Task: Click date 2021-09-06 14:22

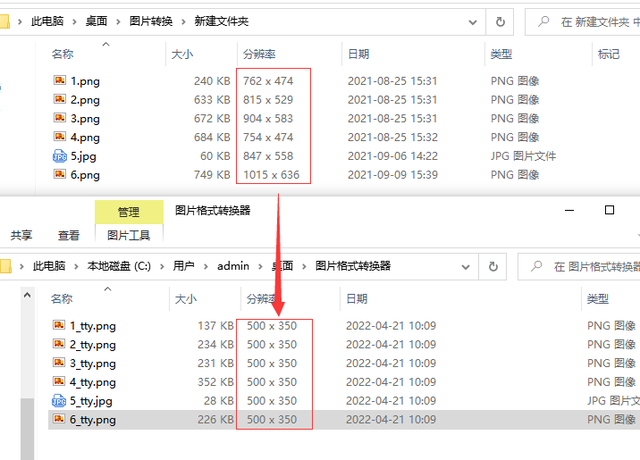Action: click(x=393, y=156)
